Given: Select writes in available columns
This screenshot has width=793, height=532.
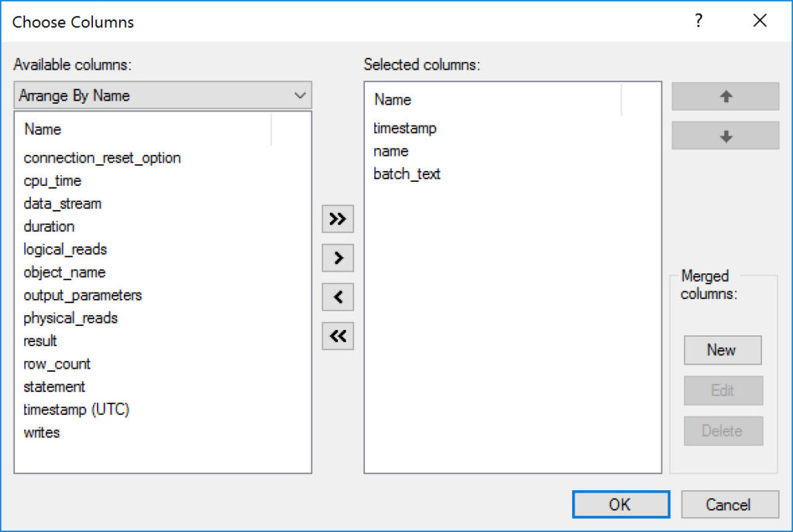Looking at the screenshot, I should pos(42,432).
